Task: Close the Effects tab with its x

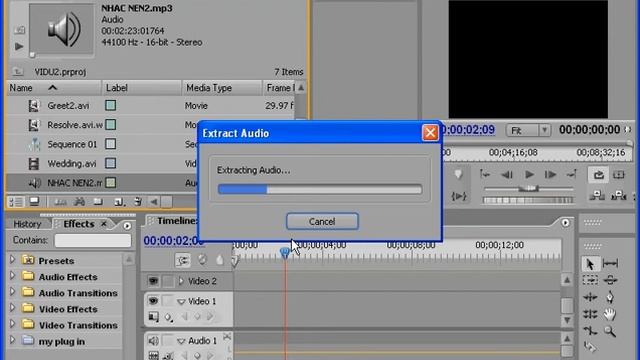Action: (x=104, y=224)
